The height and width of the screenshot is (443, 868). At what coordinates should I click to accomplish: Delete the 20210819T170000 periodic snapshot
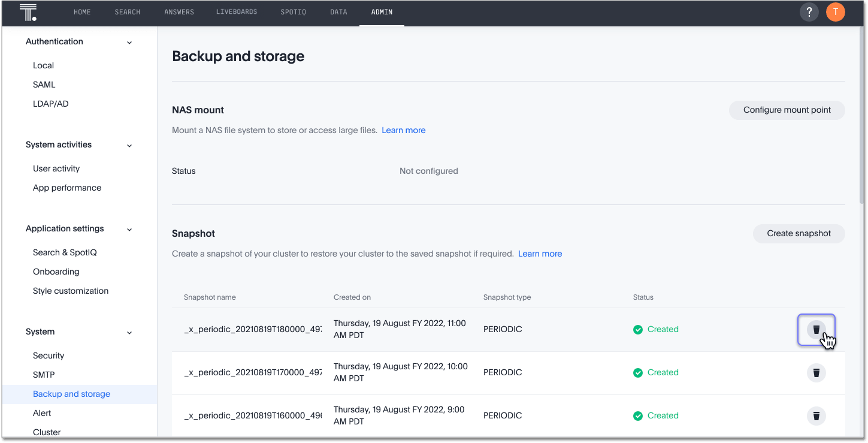816,373
